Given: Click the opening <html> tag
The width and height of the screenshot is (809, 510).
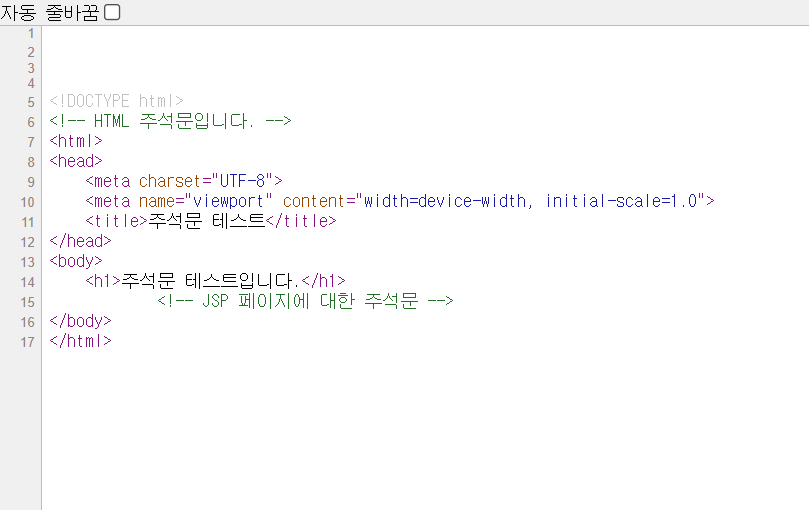Looking at the screenshot, I should (x=76, y=141).
